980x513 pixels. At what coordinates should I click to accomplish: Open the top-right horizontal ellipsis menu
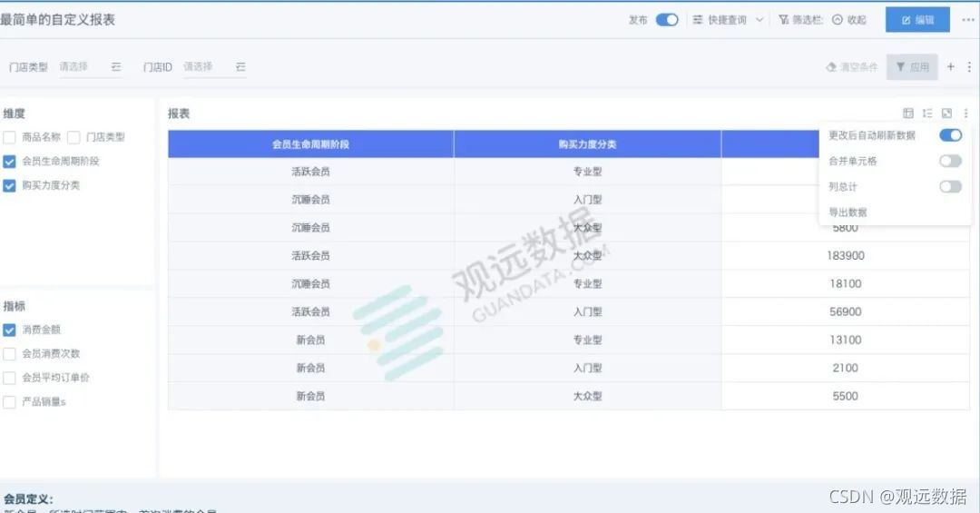coord(967,20)
